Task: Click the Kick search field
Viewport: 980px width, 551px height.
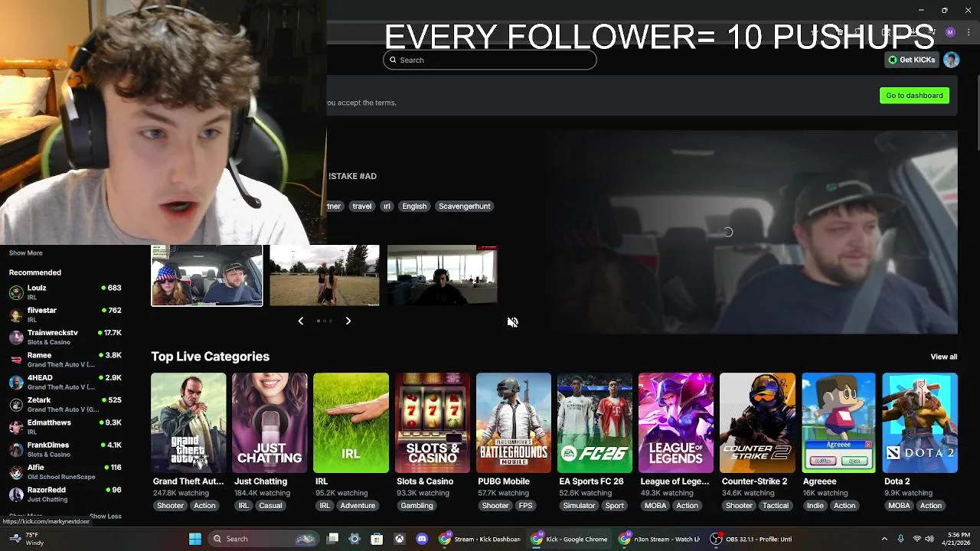Action: tap(490, 60)
